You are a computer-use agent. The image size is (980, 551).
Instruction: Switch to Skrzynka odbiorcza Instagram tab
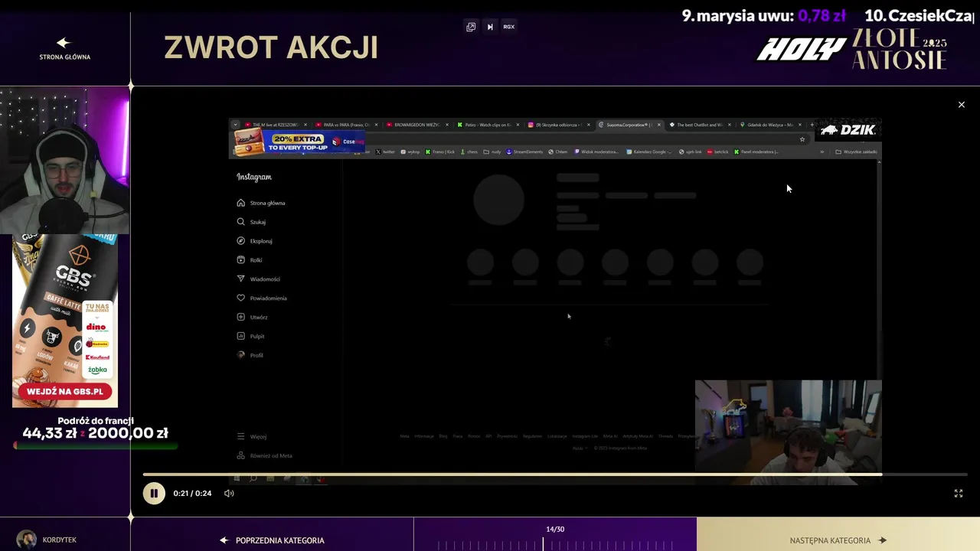(558, 125)
